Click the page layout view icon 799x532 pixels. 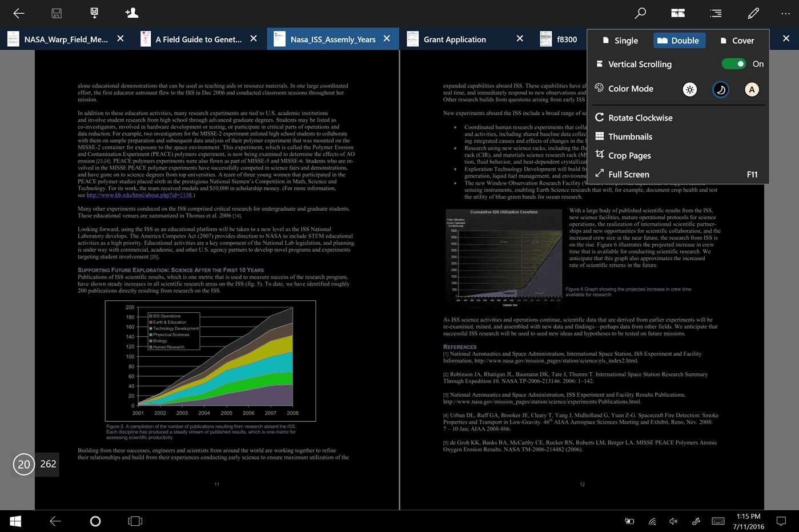pos(677,13)
